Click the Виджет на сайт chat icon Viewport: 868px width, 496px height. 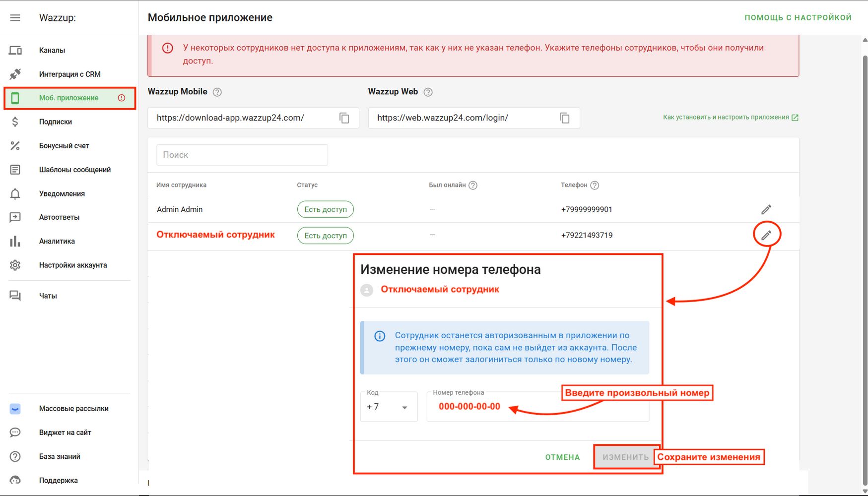pos(15,433)
